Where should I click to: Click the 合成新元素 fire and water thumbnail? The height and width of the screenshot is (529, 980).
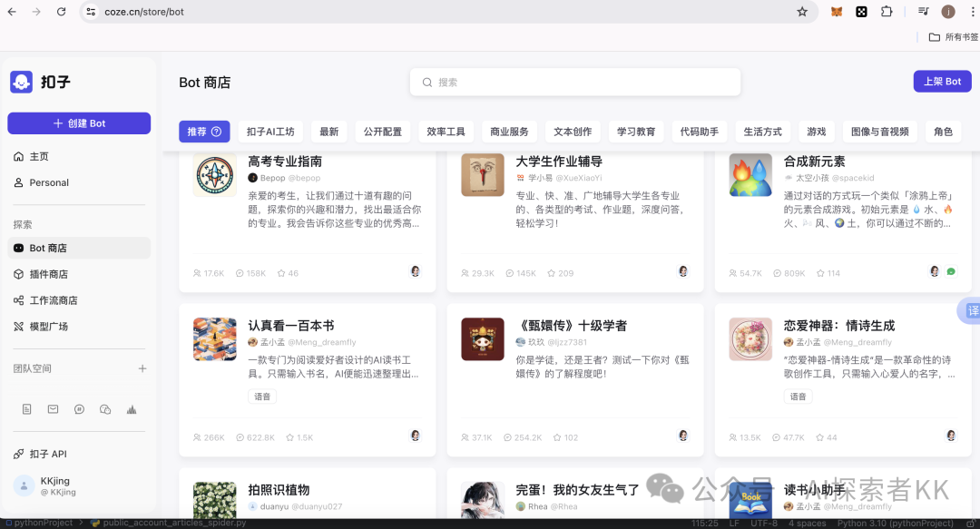point(750,175)
